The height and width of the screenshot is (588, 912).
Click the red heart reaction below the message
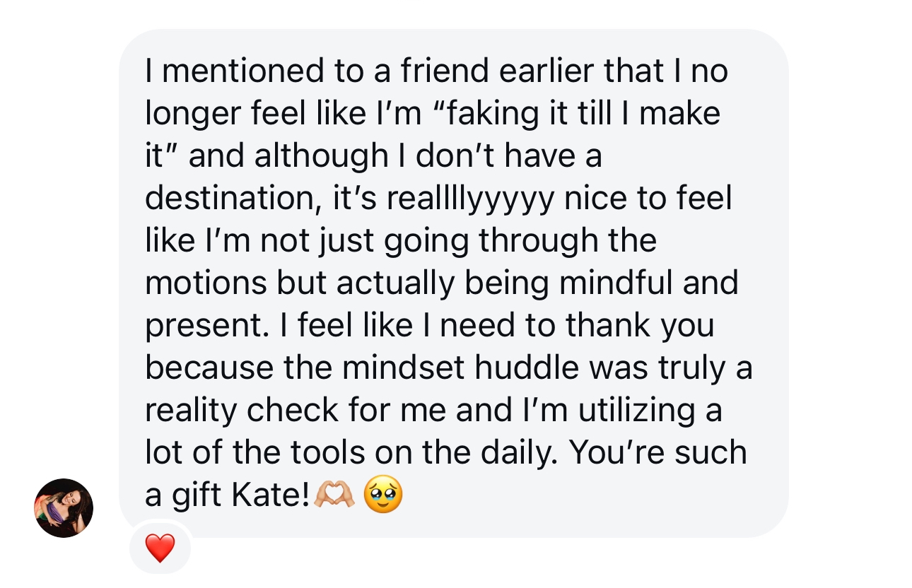[160, 548]
